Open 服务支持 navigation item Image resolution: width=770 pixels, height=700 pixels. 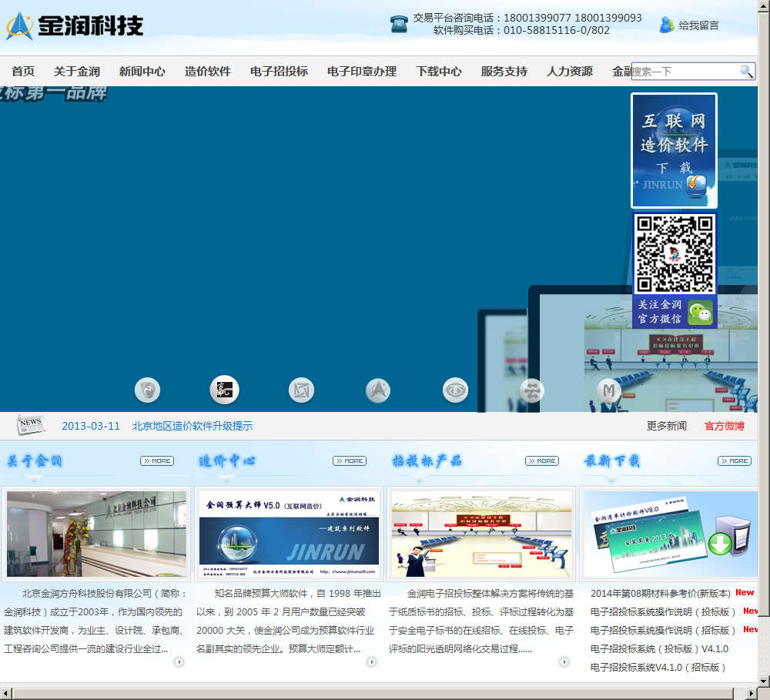pyautogui.click(x=504, y=71)
